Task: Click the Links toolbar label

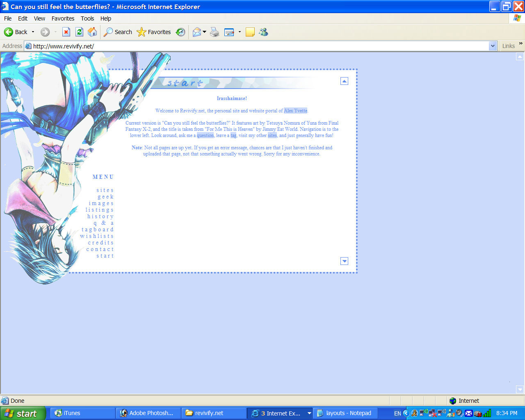Action: click(x=509, y=46)
